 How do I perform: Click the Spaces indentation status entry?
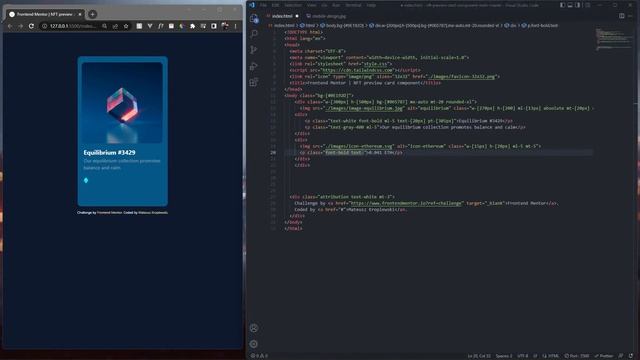pos(504,356)
